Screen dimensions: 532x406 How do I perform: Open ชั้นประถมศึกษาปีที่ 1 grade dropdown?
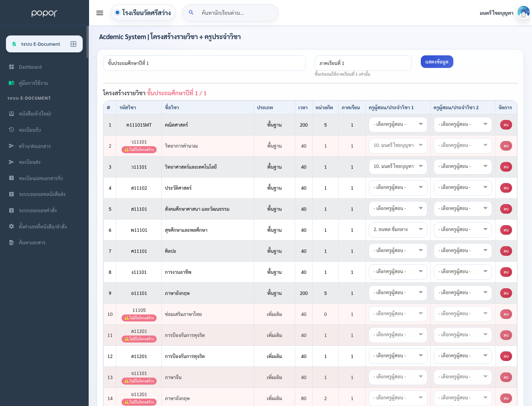(x=204, y=63)
